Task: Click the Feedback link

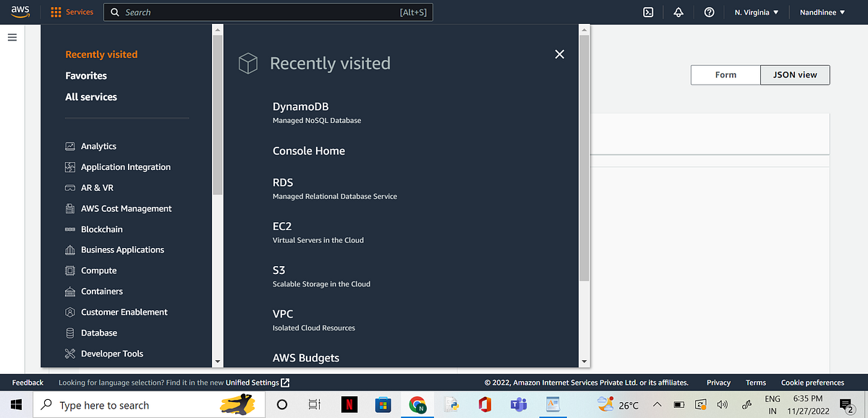Action: tap(27, 382)
